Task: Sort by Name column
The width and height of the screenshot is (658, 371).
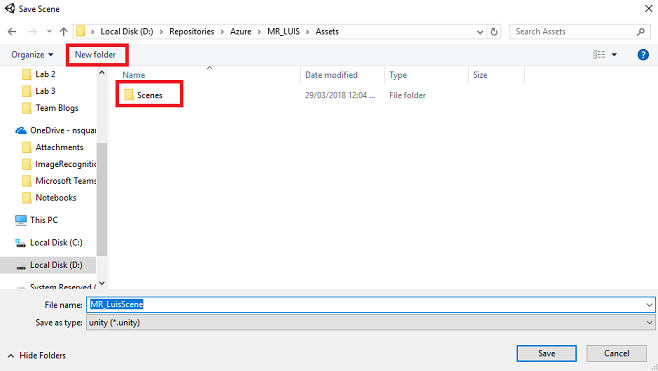Action: pos(133,75)
